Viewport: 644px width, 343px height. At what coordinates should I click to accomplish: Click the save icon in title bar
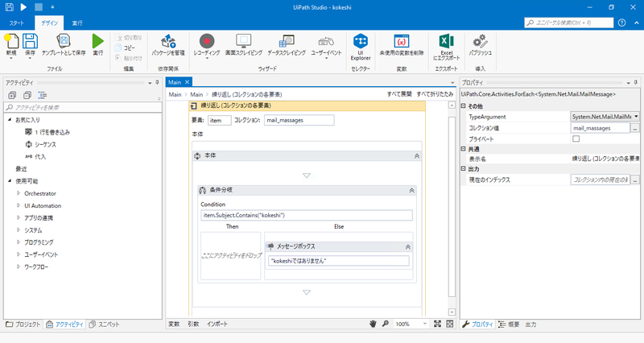coord(10,7)
